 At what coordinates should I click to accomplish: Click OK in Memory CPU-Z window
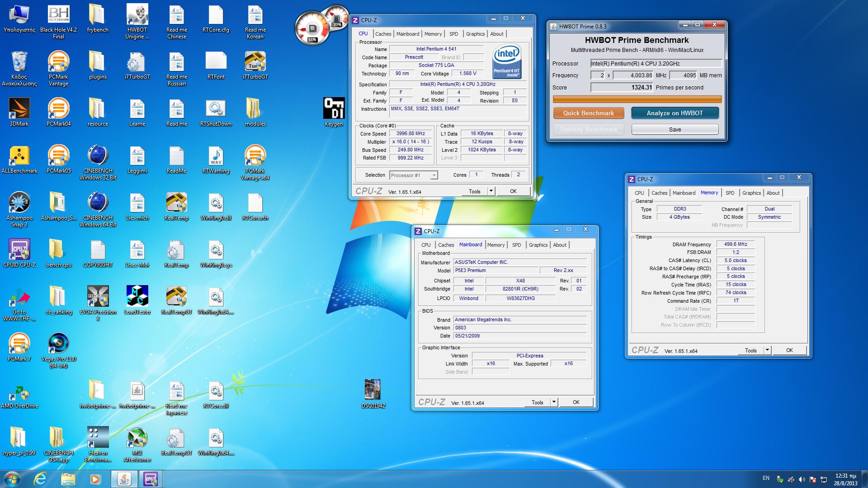point(789,350)
